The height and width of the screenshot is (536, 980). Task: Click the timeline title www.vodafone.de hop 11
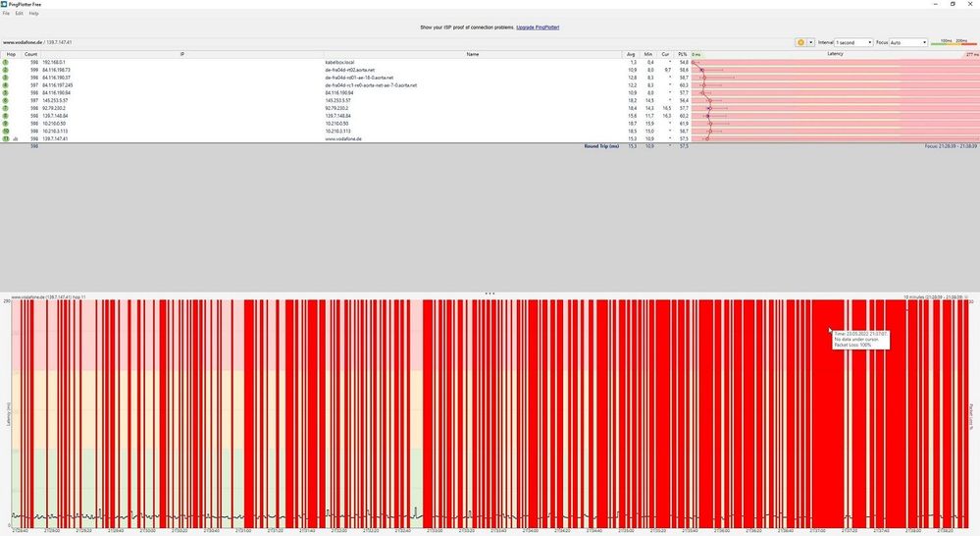click(x=48, y=297)
